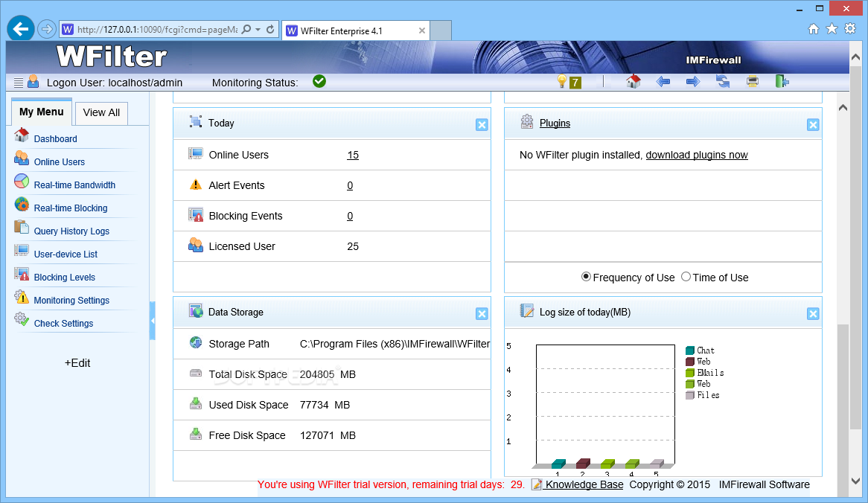Click the Blocking Events count link
868x503 pixels.
tap(350, 216)
